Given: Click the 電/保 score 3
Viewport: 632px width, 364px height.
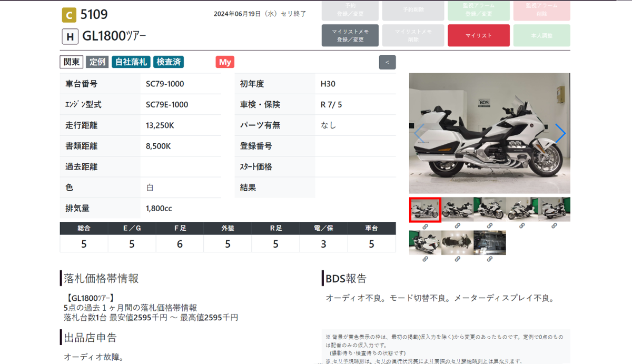Looking at the screenshot, I should click(x=323, y=244).
